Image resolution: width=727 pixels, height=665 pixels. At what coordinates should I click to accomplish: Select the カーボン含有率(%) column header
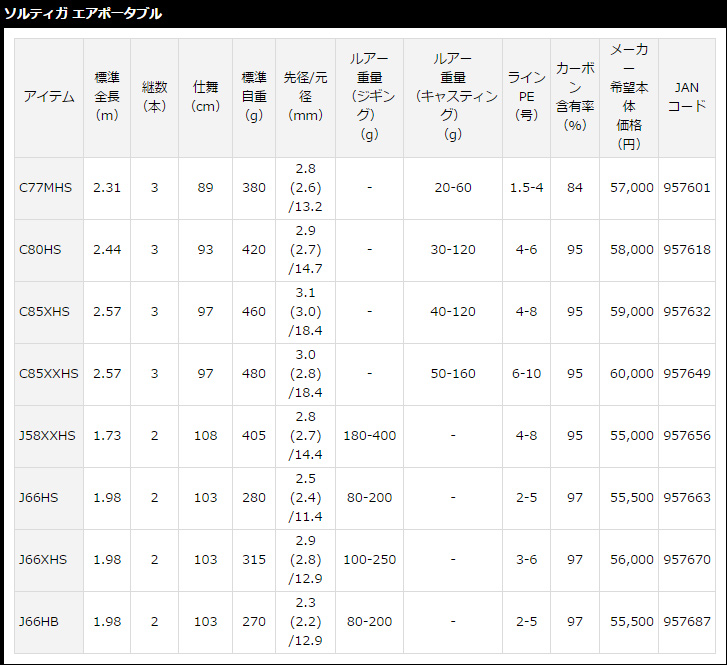(x=575, y=96)
